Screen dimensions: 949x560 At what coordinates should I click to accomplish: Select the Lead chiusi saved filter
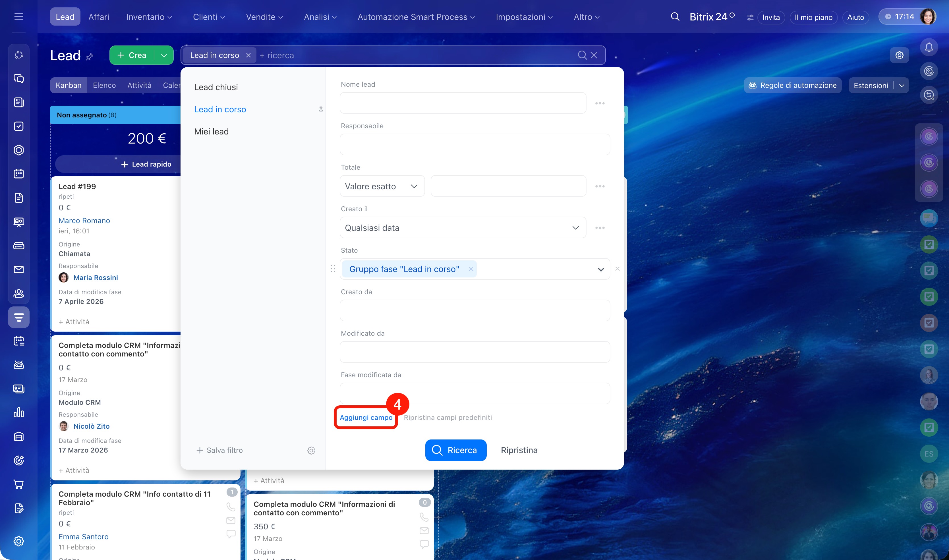click(x=216, y=87)
